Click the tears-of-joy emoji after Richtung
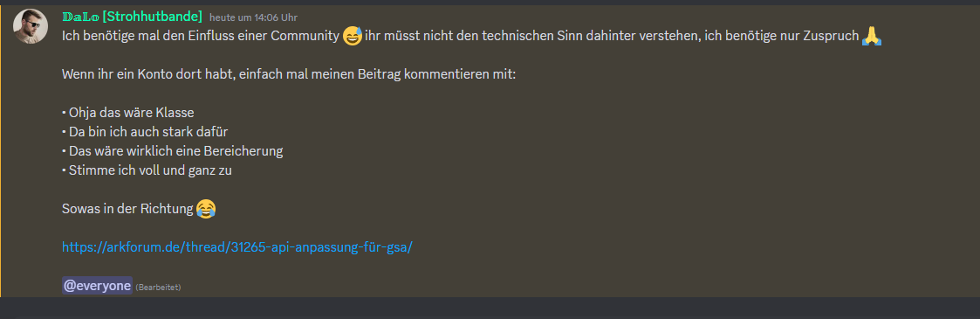 (x=206, y=209)
